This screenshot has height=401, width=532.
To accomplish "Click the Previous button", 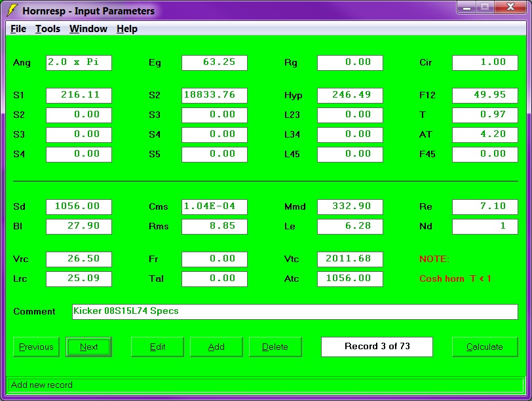I will [36, 347].
